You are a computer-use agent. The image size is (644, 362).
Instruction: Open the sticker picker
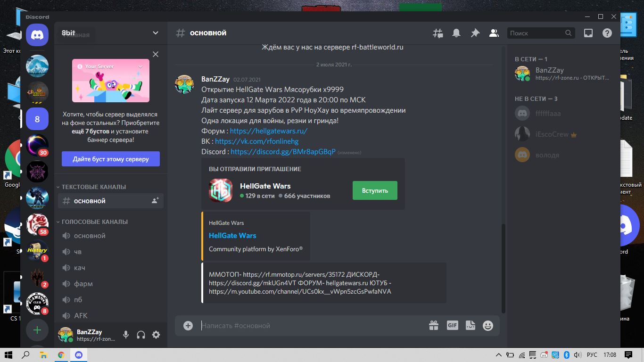470,325
